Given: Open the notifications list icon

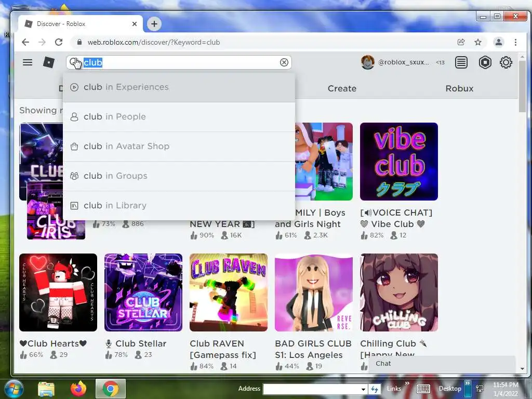Looking at the screenshot, I should click(x=461, y=62).
